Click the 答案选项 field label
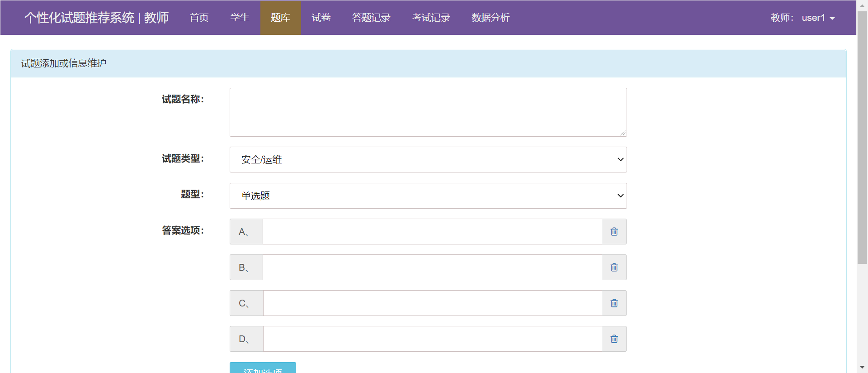The image size is (868, 373). click(x=183, y=230)
